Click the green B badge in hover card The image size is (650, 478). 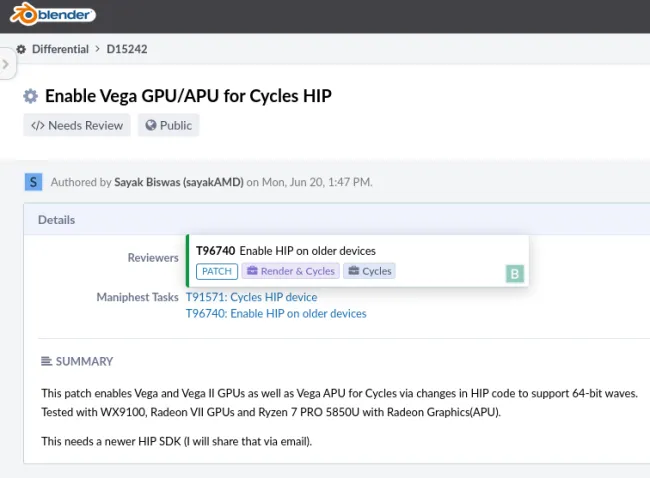[x=515, y=274]
